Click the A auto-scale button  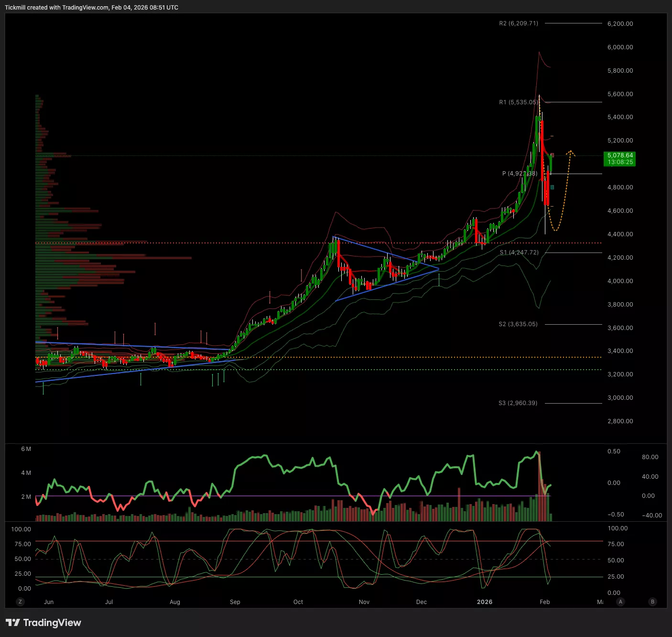pos(620,602)
